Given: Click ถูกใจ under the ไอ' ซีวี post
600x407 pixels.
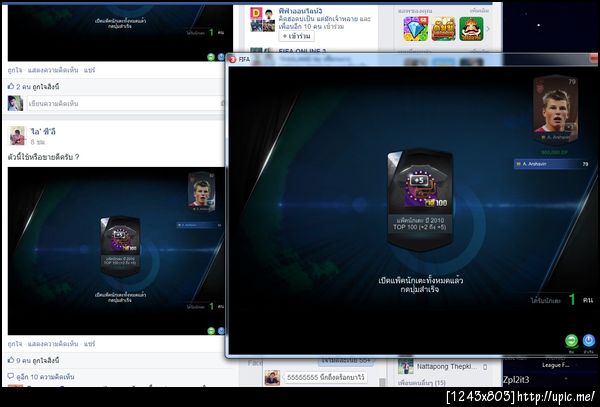Looking at the screenshot, I should pyautogui.click(x=15, y=344).
